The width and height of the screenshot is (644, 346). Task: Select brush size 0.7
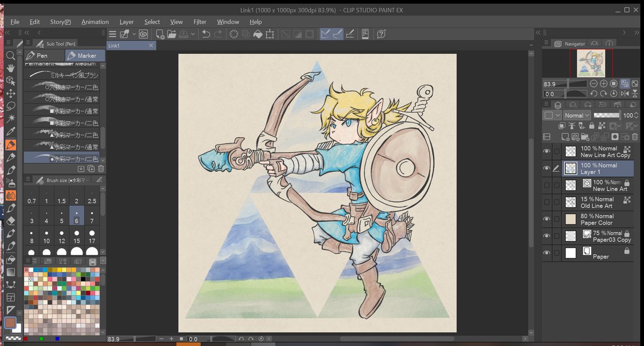pos(32,197)
